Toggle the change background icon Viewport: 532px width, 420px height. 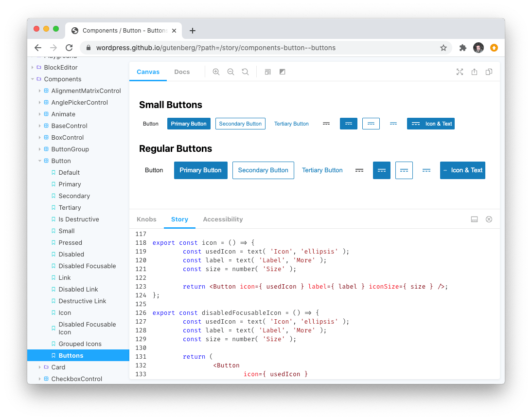[282, 72]
